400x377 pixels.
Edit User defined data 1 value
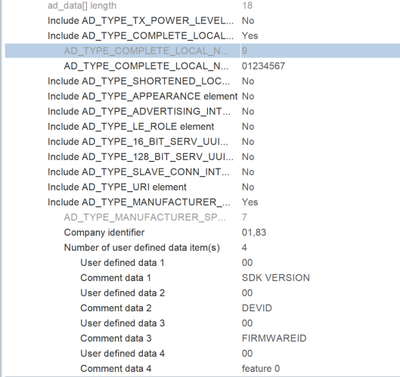[x=247, y=263]
